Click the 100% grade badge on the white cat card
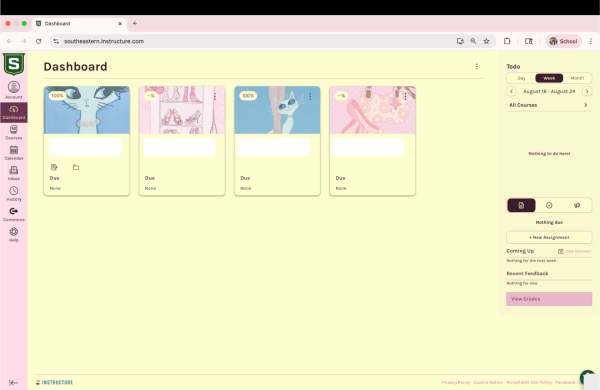 tap(248, 96)
